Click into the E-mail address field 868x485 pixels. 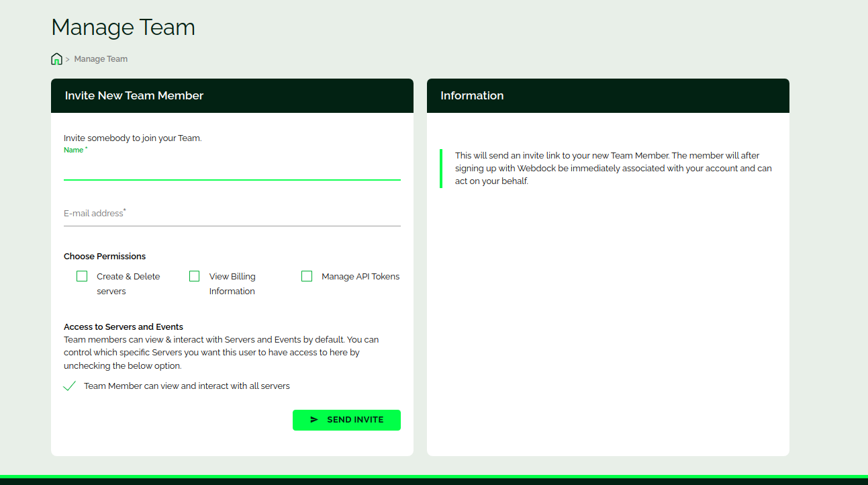pyautogui.click(x=232, y=214)
